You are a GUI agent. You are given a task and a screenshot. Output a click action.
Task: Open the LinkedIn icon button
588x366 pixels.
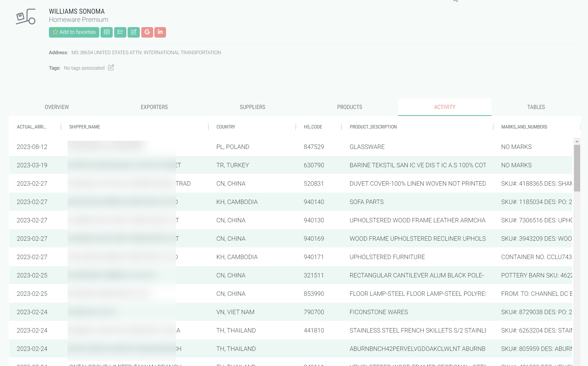160,32
